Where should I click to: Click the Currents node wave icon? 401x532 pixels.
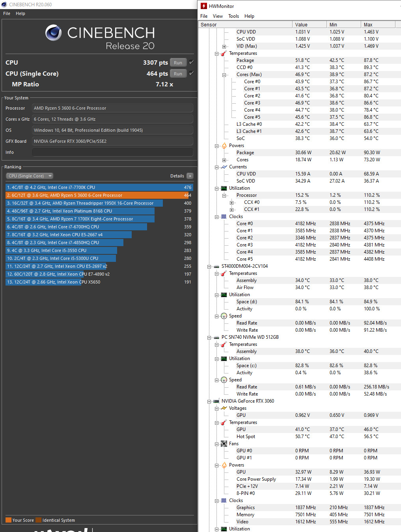point(224,167)
